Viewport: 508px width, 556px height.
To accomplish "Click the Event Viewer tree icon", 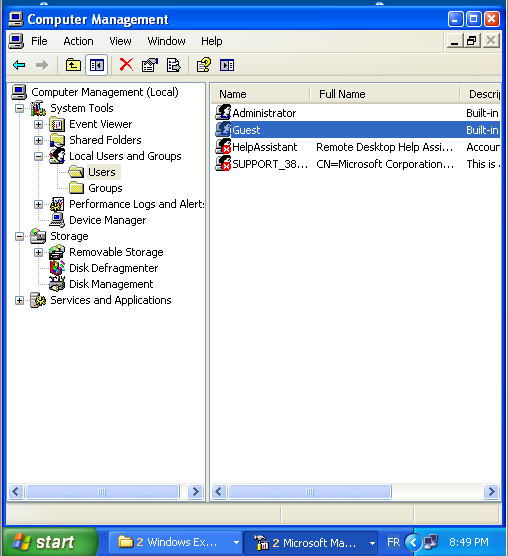I will [x=57, y=124].
